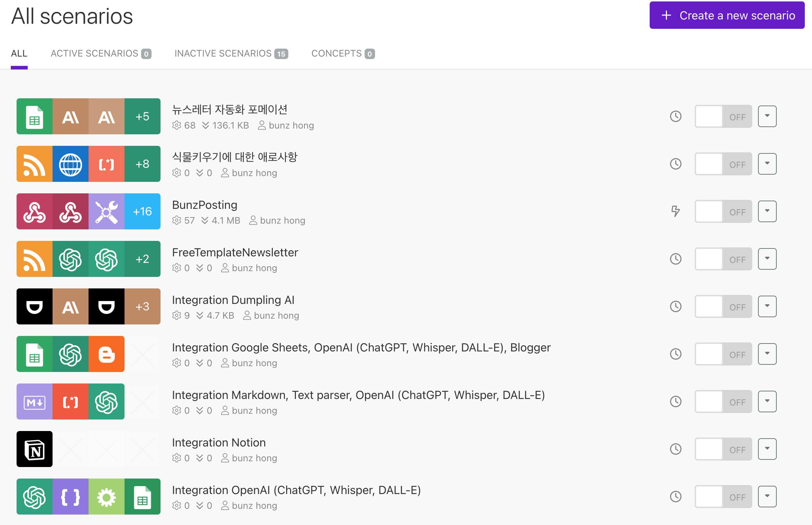Enable the FreeTemplateNewsletter scenario switch
The width and height of the screenshot is (812, 525).
coord(723,259)
